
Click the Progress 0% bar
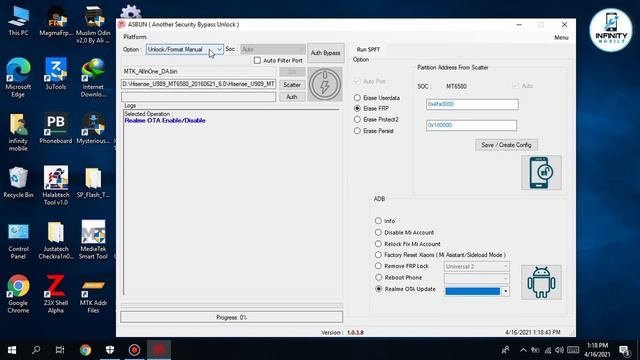pos(231,317)
